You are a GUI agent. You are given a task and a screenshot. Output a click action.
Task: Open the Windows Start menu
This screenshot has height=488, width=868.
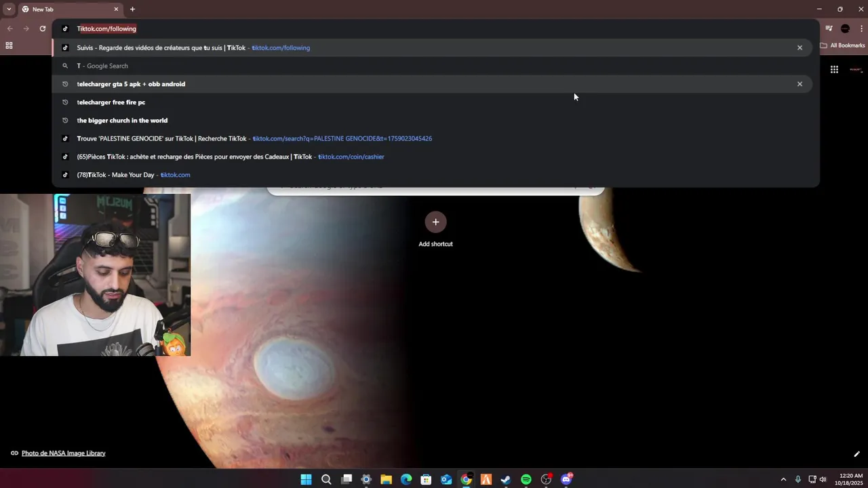coord(306,479)
